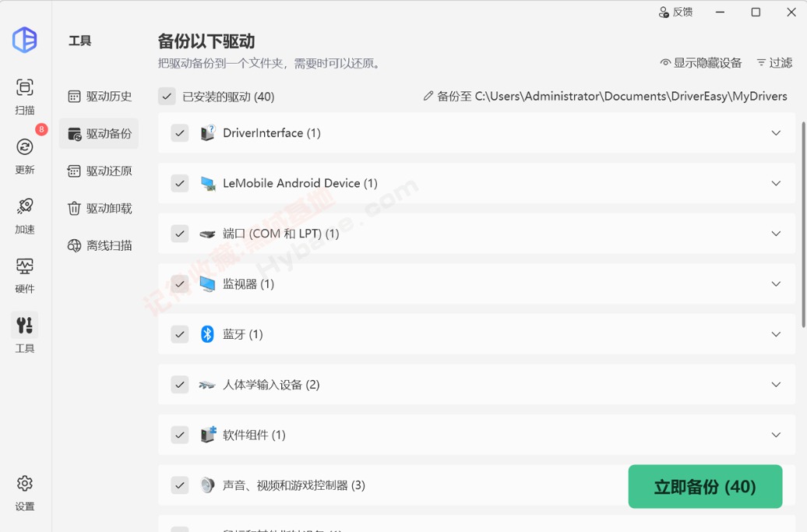Edit backup path via the pencil icon
This screenshot has height=532, width=807.
428,96
